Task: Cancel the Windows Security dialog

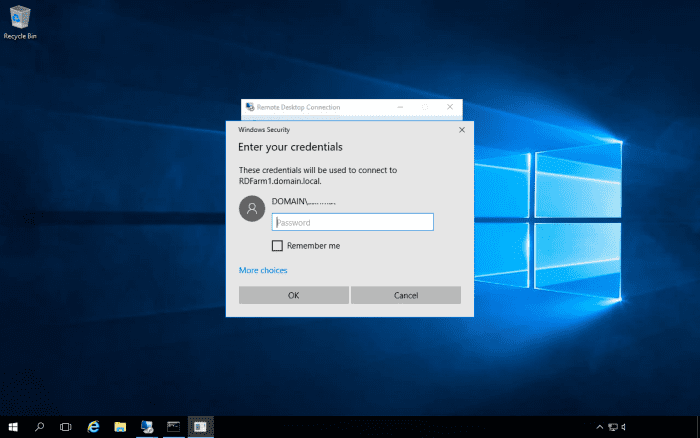Action: (406, 295)
